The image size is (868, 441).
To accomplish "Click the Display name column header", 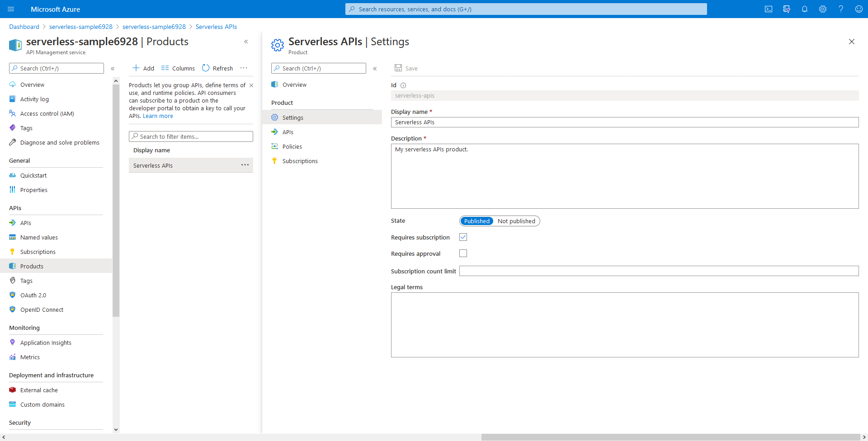I will click(151, 150).
